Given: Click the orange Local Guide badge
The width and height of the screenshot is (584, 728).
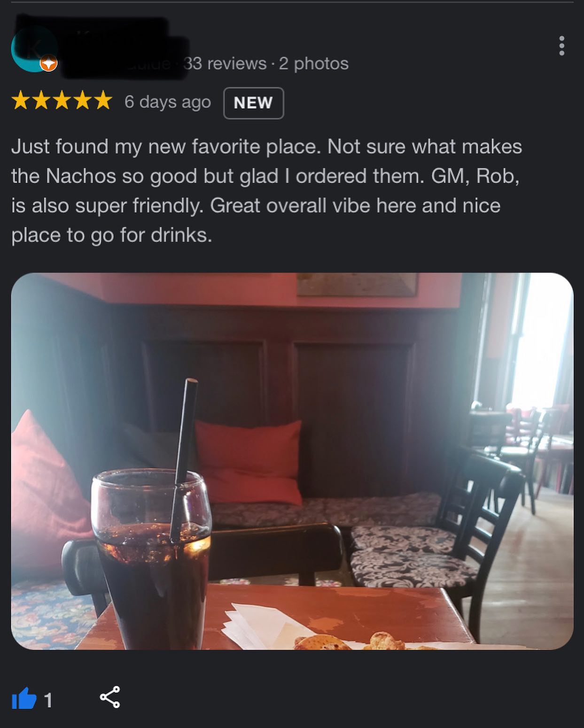Looking at the screenshot, I should click(48, 63).
